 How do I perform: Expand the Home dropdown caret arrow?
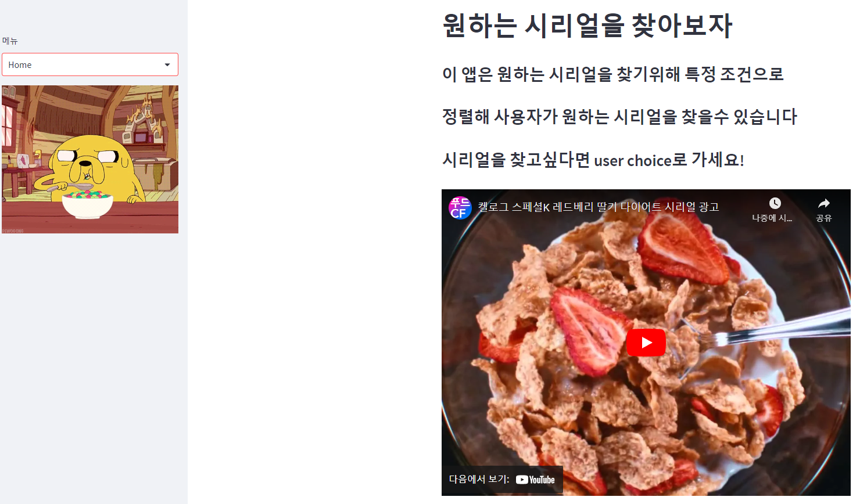coord(167,64)
